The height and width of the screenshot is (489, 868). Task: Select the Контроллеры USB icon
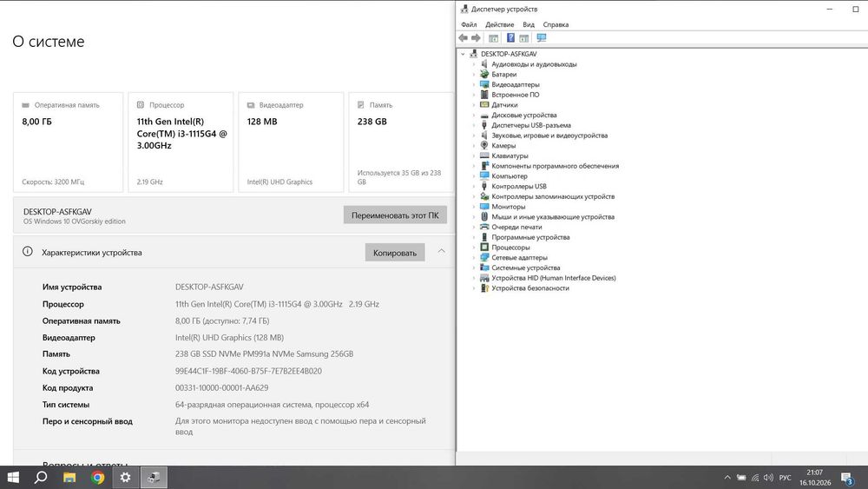(484, 186)
